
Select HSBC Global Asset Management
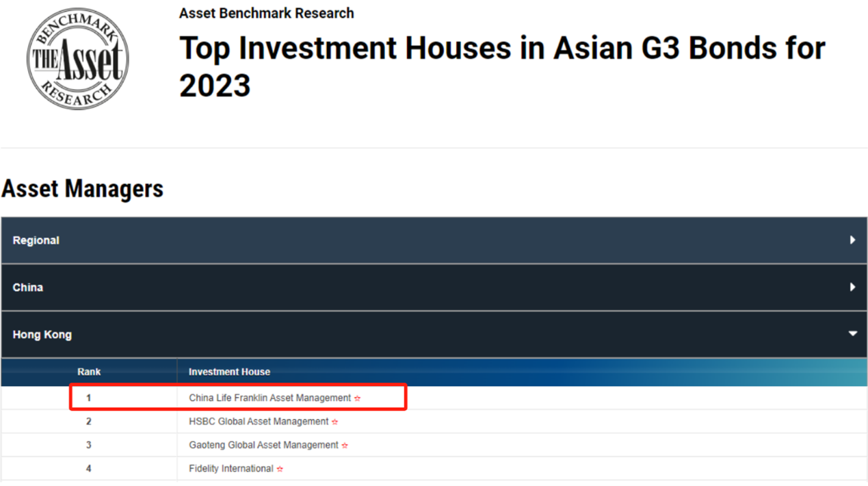point(259,422)
